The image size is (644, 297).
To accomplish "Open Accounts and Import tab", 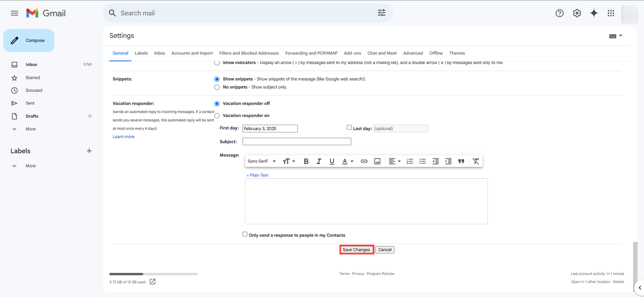I will point(192,53).
